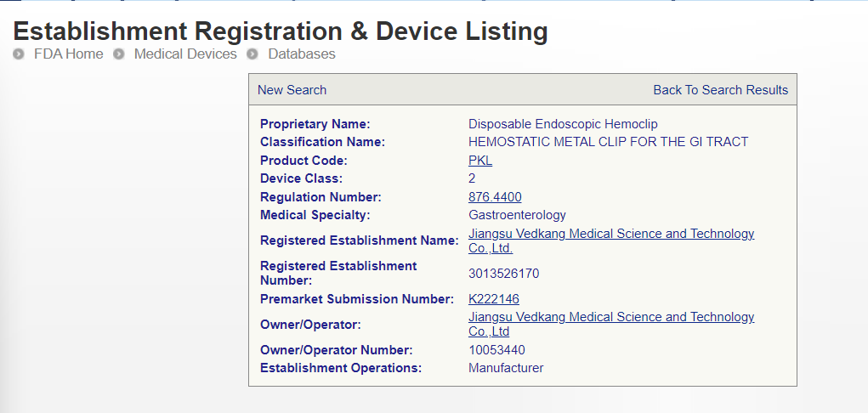Open the Owner/Operator company link
868x413 pixels.
click(x=610, y=317)
